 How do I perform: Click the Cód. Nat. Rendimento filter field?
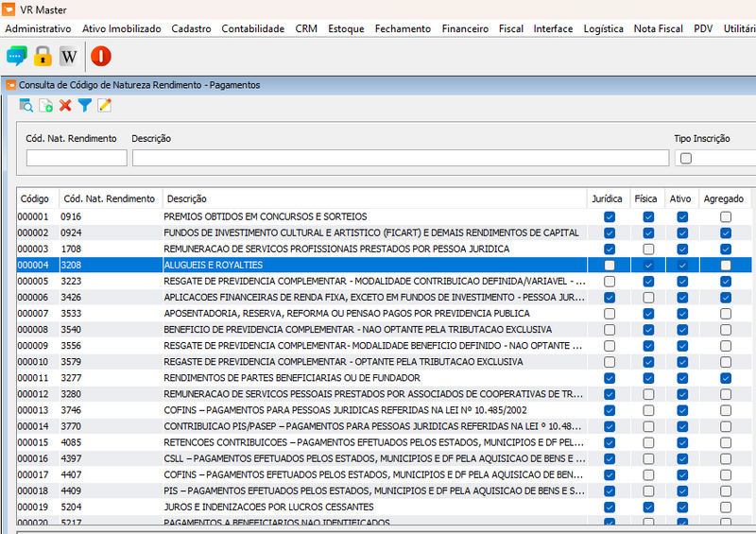click(77, 158)
